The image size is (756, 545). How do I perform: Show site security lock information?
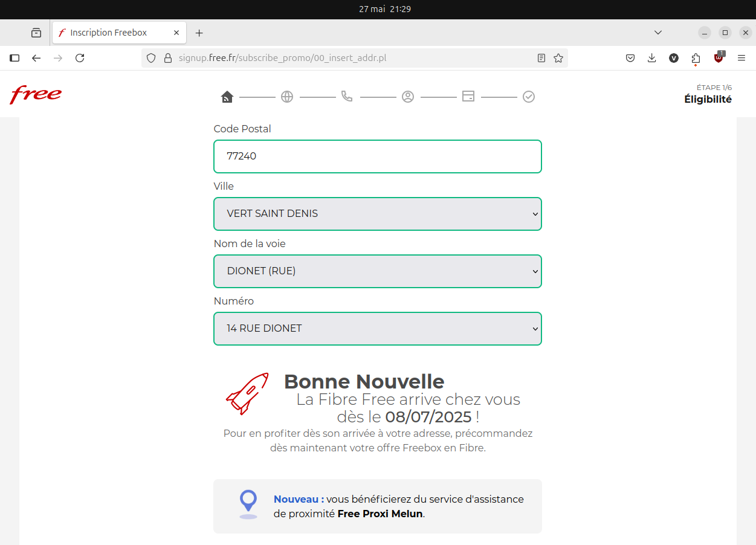point(168,58)
